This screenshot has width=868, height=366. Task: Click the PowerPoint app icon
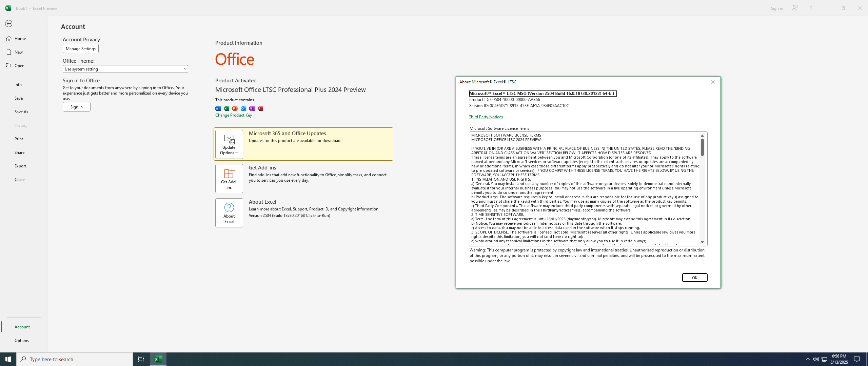pos(235,108)
